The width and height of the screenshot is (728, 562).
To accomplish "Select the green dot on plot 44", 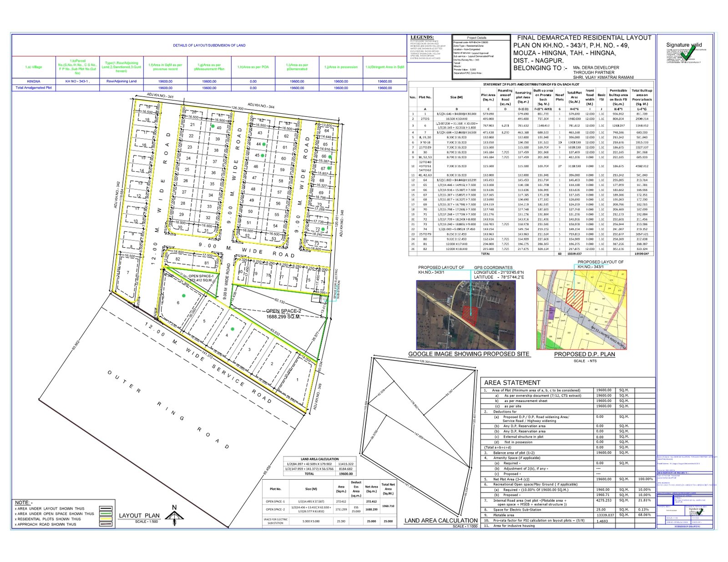I will click(263, 144).
